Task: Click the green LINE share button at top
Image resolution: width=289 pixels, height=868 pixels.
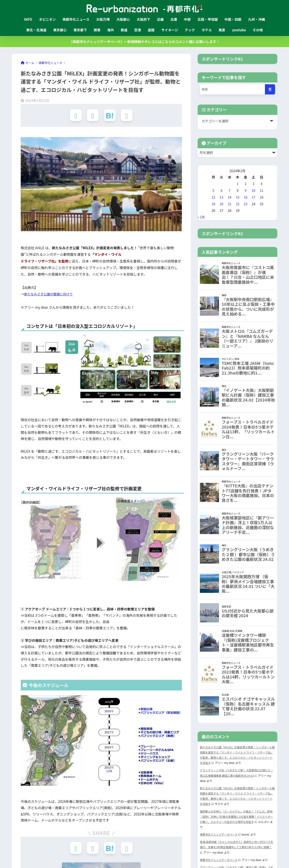Action: click(x=126, y=116)
